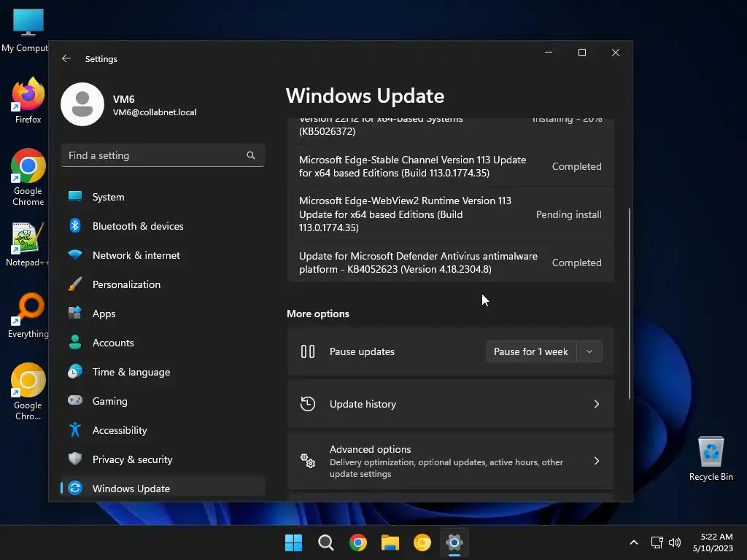
Task: Open the Notepad++ desktop shortcut
Action: coord(27,244)
